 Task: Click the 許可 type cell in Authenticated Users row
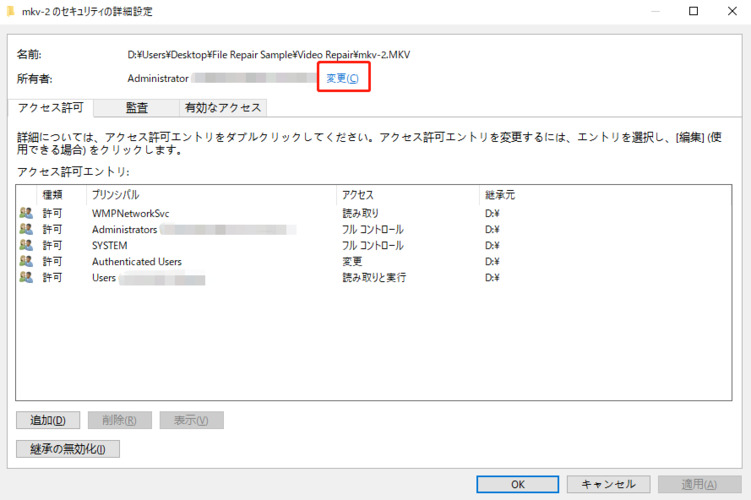(x=52, y=261)
